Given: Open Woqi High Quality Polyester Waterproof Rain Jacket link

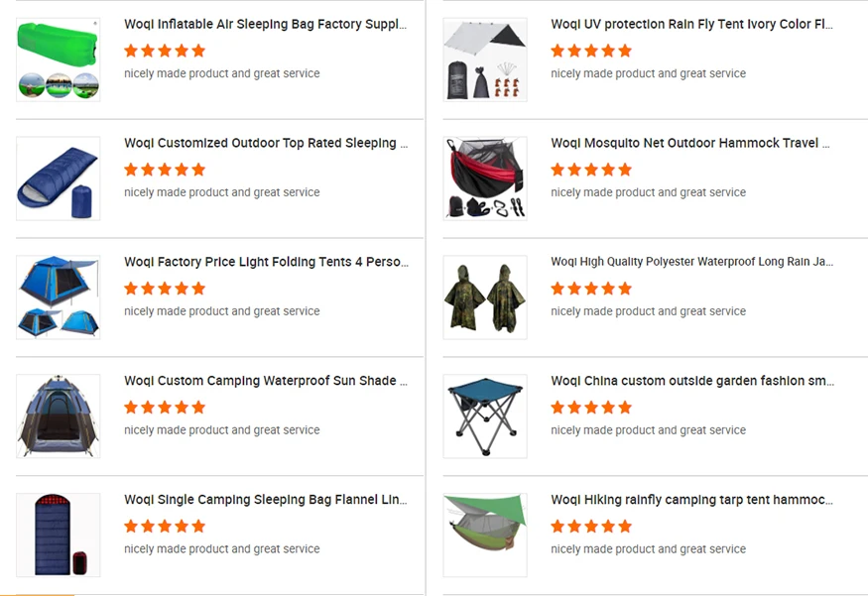Looking at the screenshot, I should pos(692,262).
